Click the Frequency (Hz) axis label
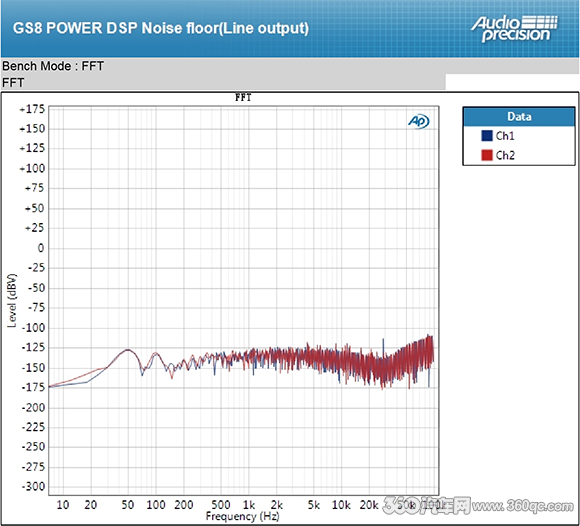The height and width of the screenshot is (526, 580). click(x=243, y=516)
